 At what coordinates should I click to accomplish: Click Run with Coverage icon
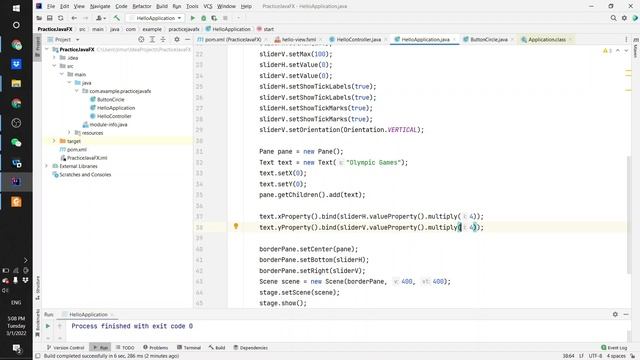coord(214,18)
